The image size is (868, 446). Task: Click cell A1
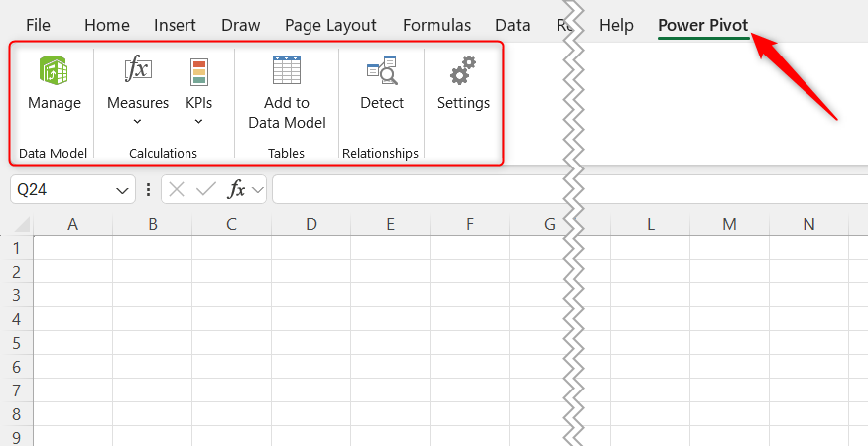(x=73, y=248)
